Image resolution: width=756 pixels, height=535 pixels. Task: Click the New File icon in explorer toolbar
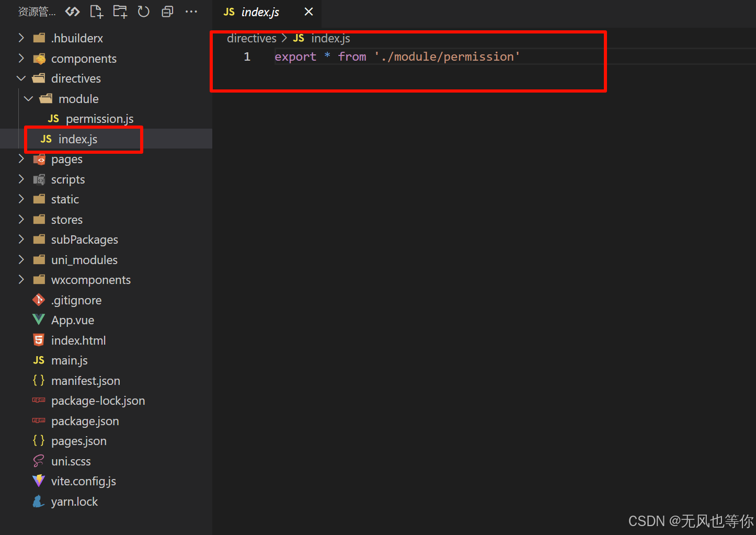pos(96,12)
